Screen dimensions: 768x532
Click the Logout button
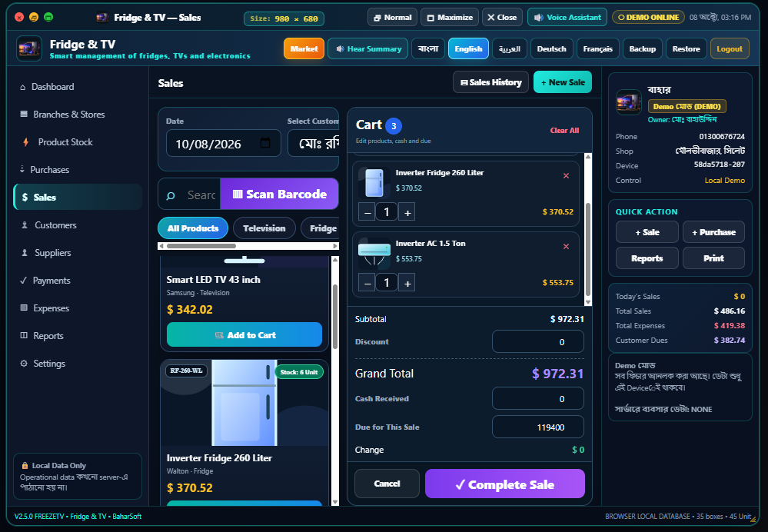tap(730, 48)
